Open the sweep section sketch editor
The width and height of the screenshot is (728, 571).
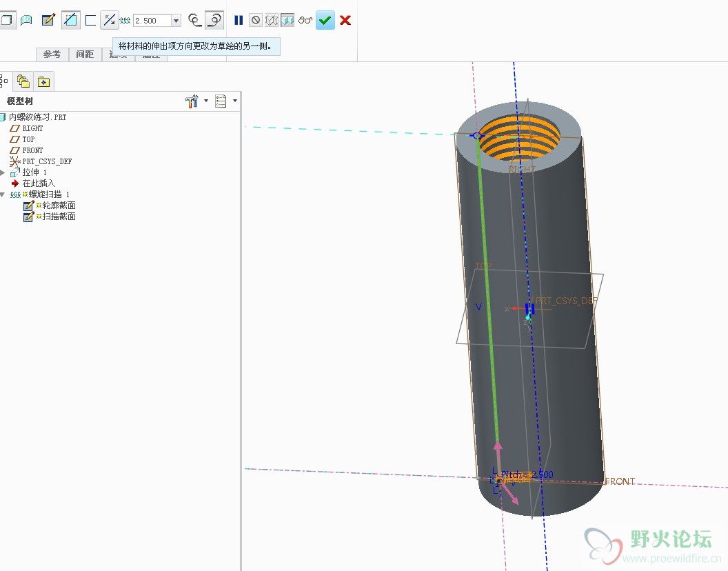[x=48, y=20]
